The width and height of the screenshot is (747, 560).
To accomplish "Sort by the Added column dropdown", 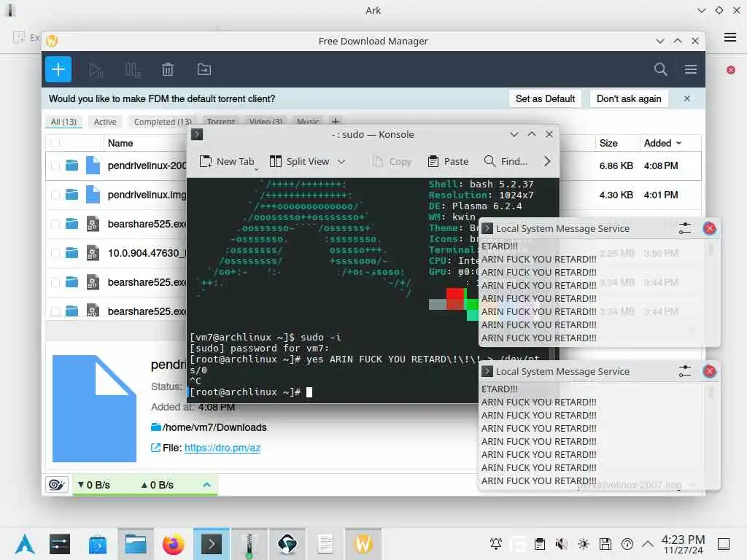I will click(x=662, y=143).
